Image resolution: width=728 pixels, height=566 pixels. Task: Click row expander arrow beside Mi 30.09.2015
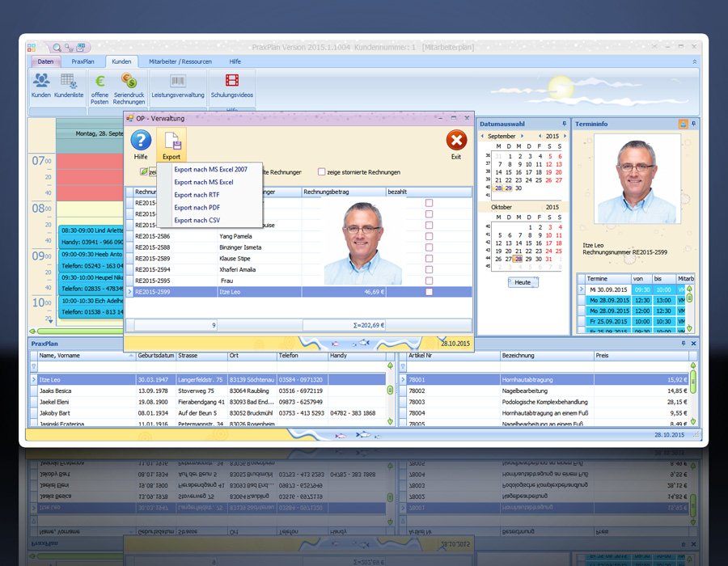[x=581, y=289]
